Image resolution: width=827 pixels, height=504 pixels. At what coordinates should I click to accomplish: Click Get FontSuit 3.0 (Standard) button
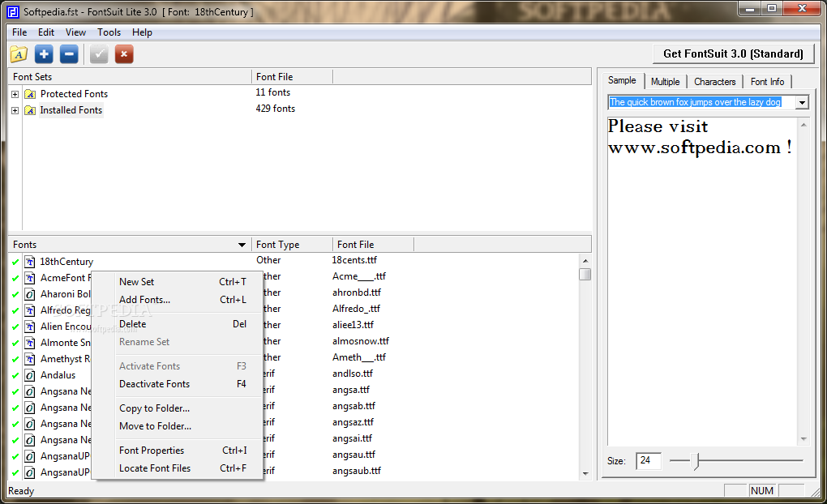click(x=733, y=53)
